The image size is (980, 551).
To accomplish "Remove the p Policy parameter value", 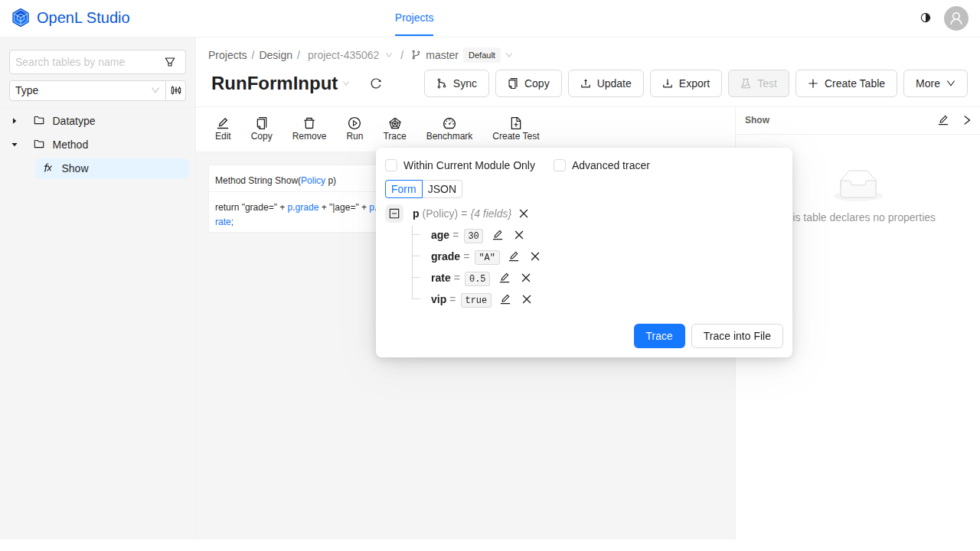I will pos(524,214).
